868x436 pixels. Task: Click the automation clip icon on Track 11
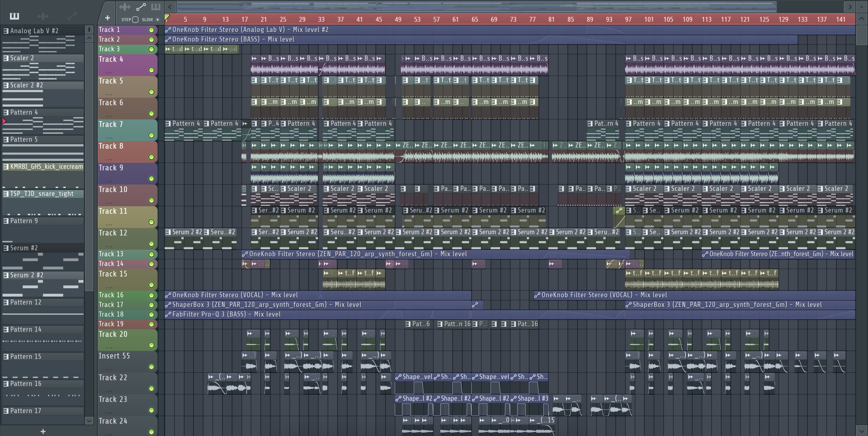coord(619,211)
